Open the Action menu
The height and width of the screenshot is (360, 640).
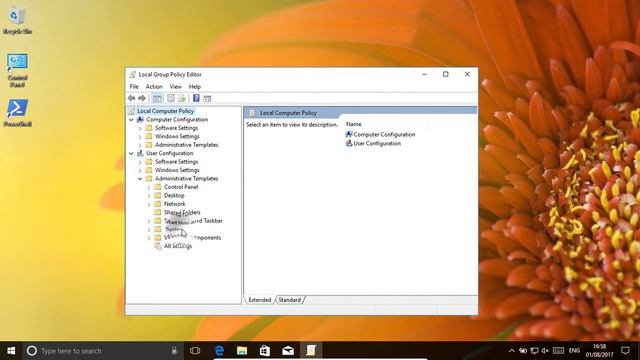(154, 87)
